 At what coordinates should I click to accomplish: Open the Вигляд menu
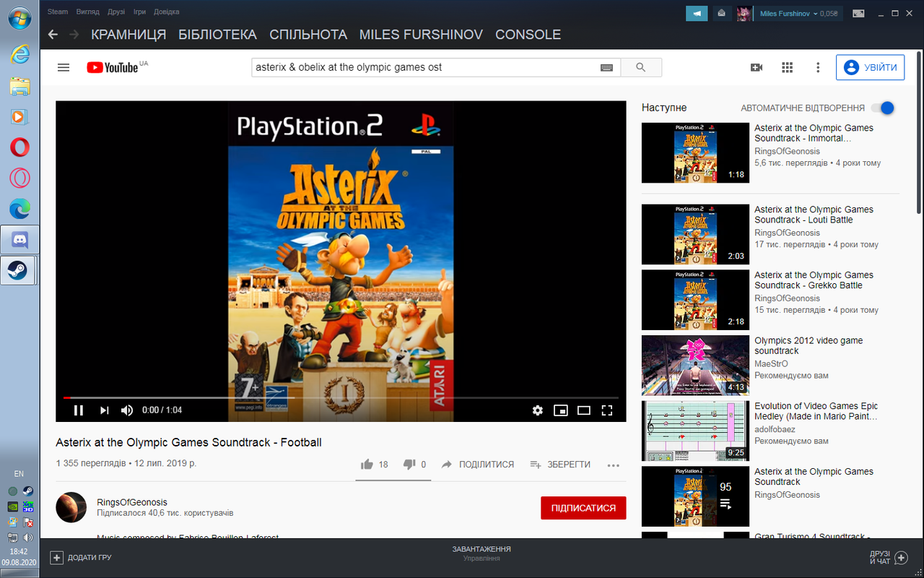[x=88, y=12]
